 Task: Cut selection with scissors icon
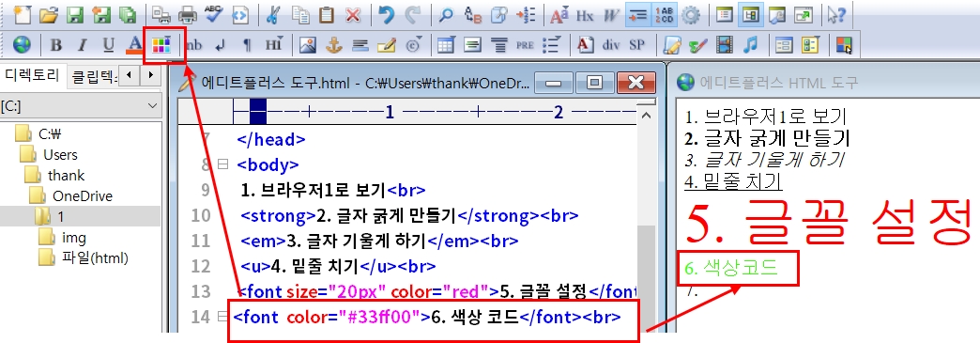[x=273, y=15]
